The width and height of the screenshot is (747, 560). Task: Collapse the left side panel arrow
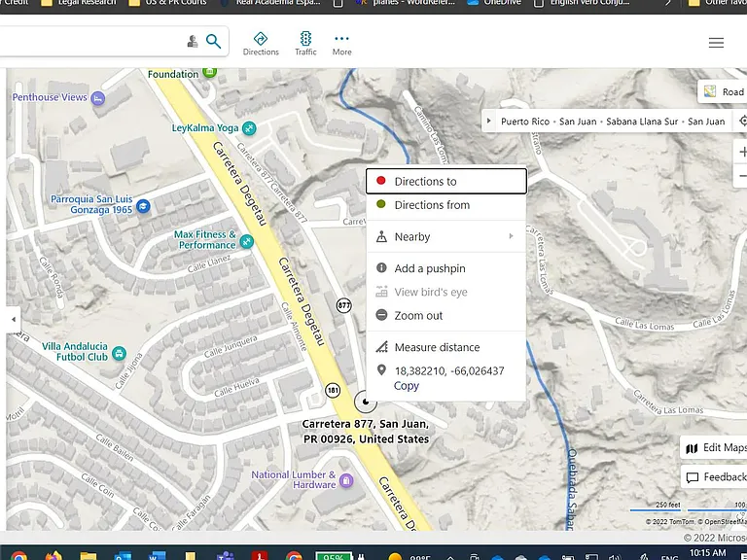pos(14,319)
